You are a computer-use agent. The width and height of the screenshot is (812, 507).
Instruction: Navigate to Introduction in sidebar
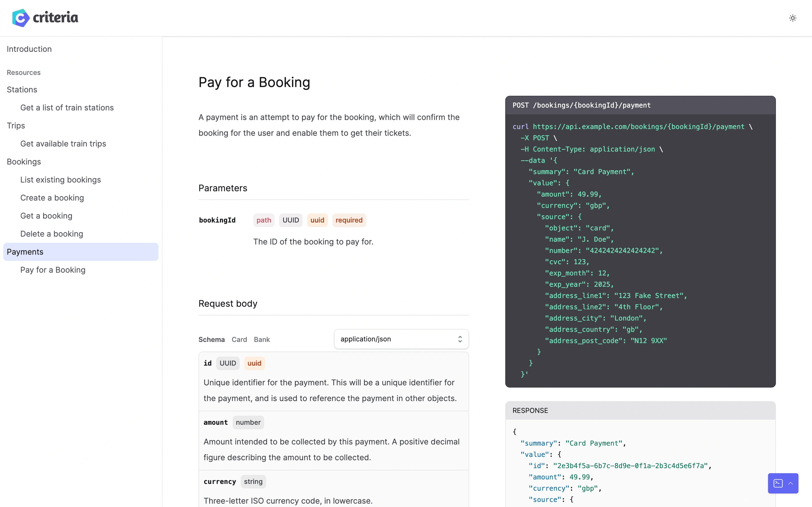click(29, 48)
